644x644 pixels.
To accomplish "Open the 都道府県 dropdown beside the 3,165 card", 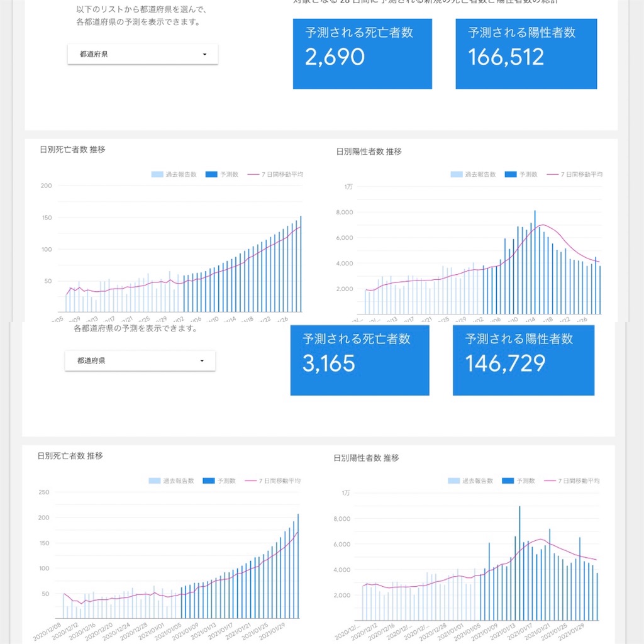I will (x=140, y=360).
